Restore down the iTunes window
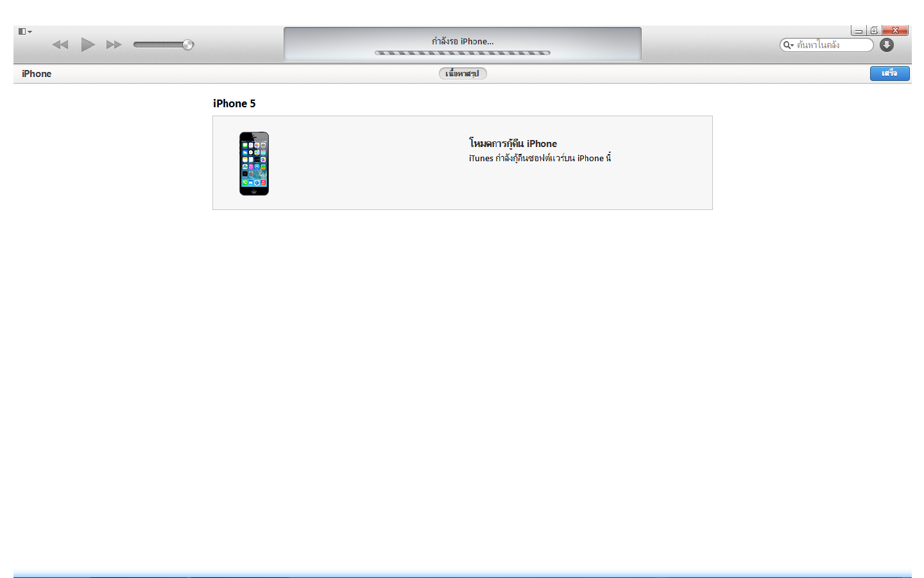924x578 pixels. coord(874,30)
